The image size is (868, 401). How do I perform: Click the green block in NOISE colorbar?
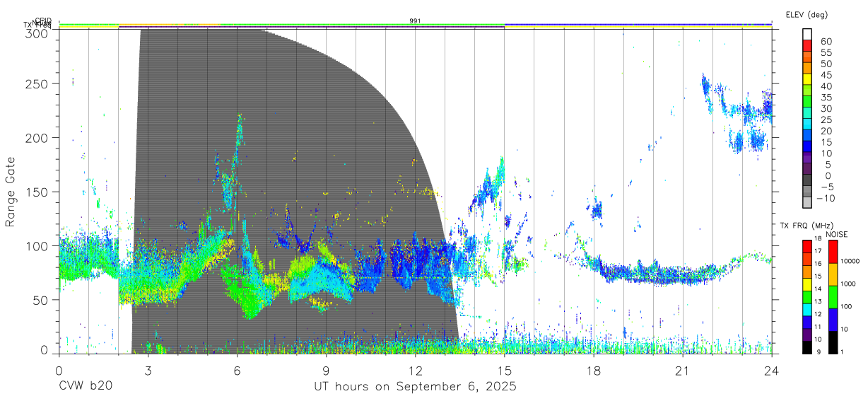point(833,297)
